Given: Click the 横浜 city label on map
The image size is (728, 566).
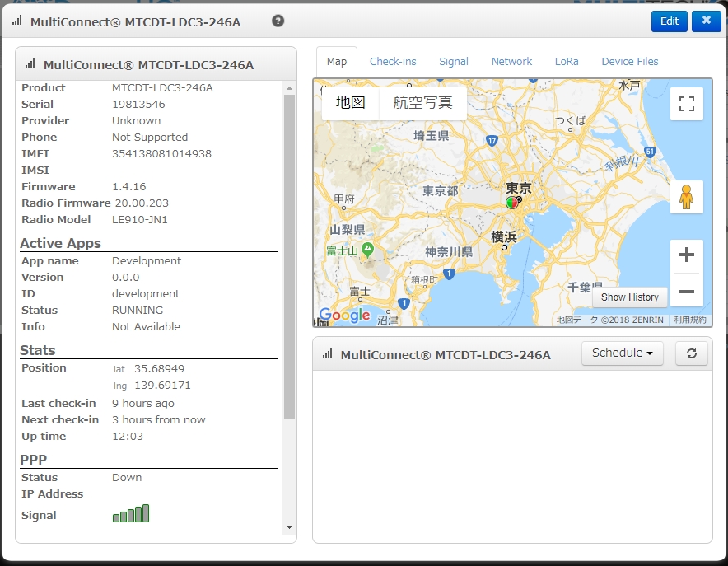Looking at the screenshot, I should 504,236.
